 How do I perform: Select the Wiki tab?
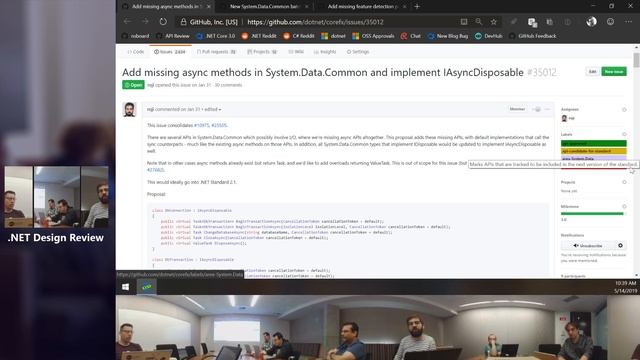coord(296,52)
